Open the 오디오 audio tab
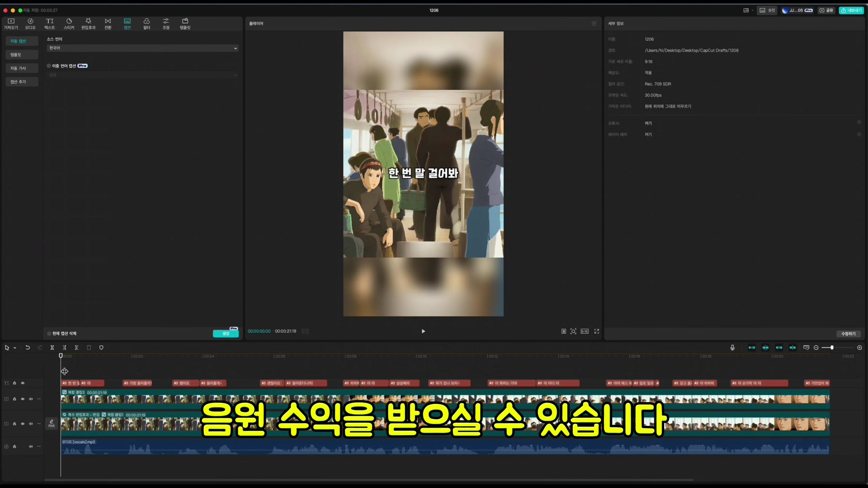868x488 pixels. coord(30,24)
